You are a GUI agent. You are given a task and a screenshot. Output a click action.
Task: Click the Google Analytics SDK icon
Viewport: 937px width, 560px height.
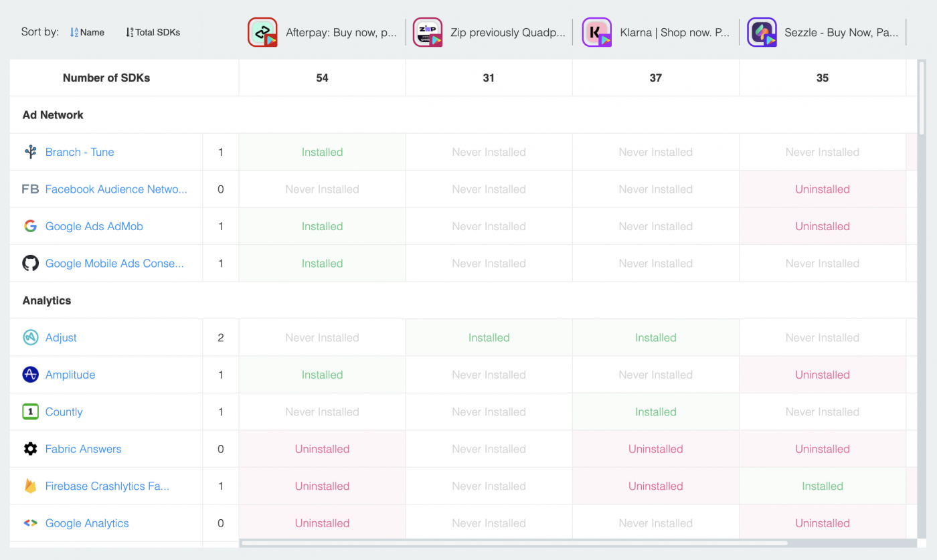tap(31, 523)
